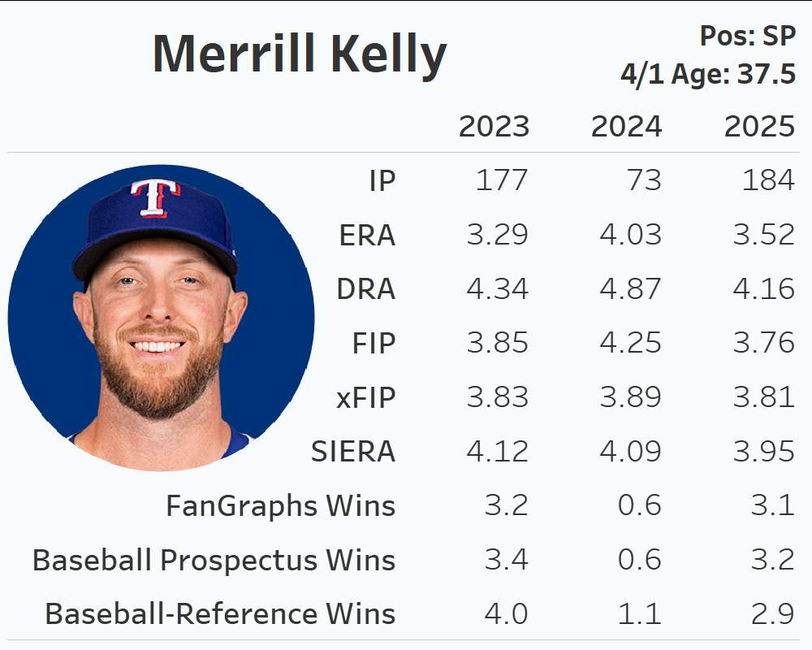
Task: Click the 2025 IP value 184
Action: [x=768, y=180]
